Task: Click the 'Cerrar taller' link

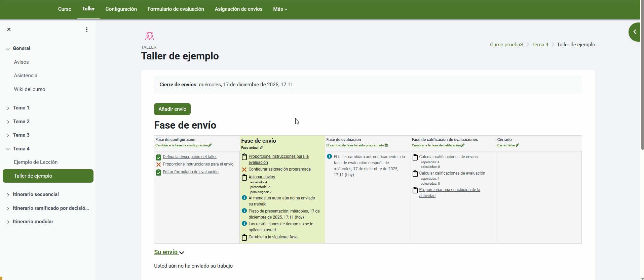Action: click(506, 145)
